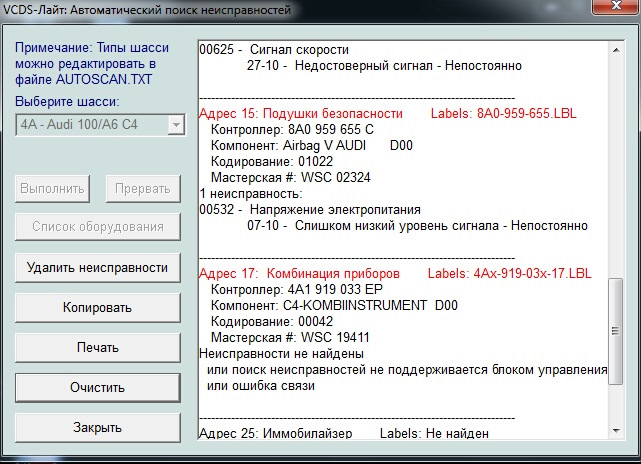Viewport: 641px width, 464px height.
Task: Click line Компонент: C4-KOMBIINSTRUMENT D00
Action: [x=334, y=305]
